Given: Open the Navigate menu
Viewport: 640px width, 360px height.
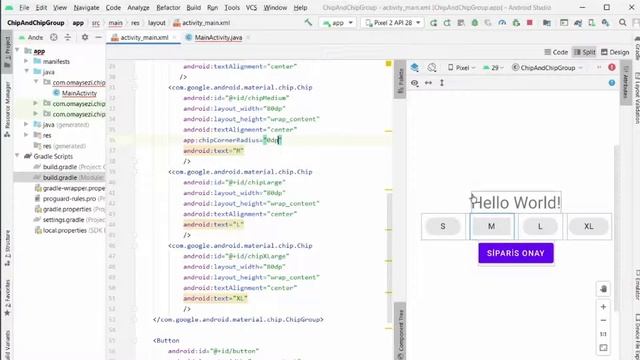Looking at the screenshot, I should coord(86,7).
